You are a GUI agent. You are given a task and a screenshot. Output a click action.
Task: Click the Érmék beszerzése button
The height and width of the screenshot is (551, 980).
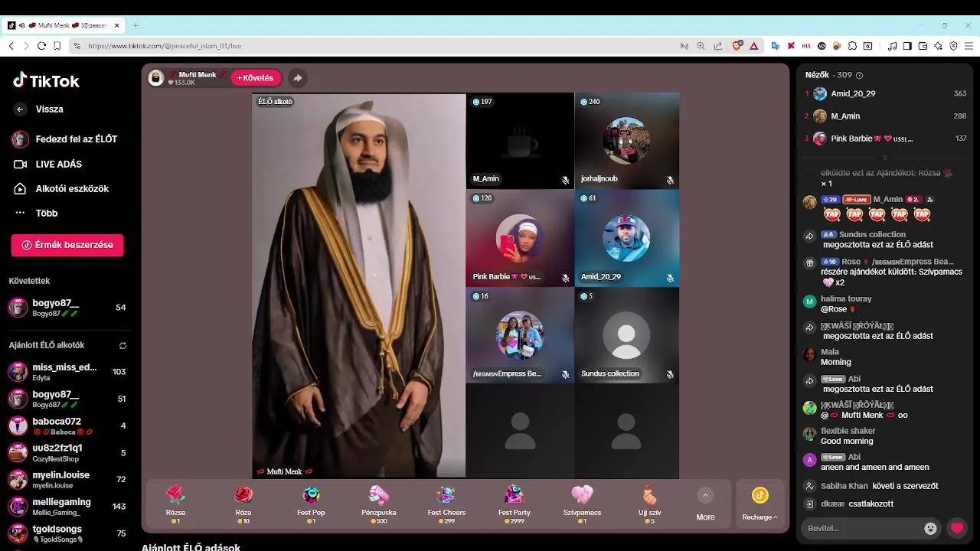click(67, 245)
